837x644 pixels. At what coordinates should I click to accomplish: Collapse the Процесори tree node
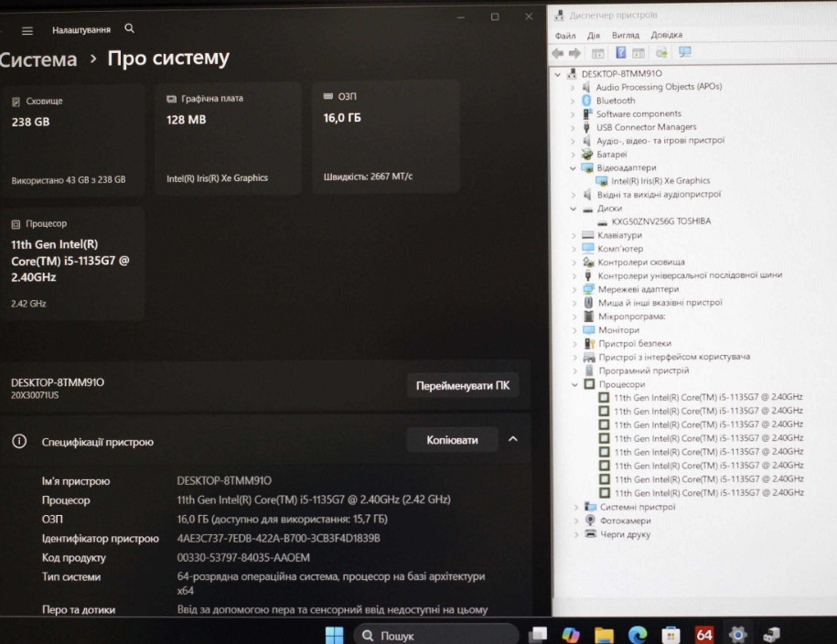coord(574,384)
